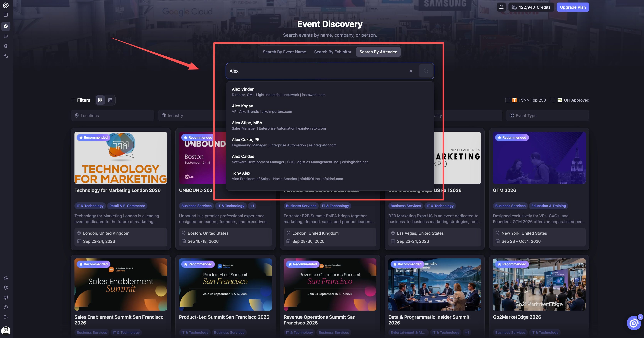
Task: Select Search By Attendee tab
Action: coord(378,52)
